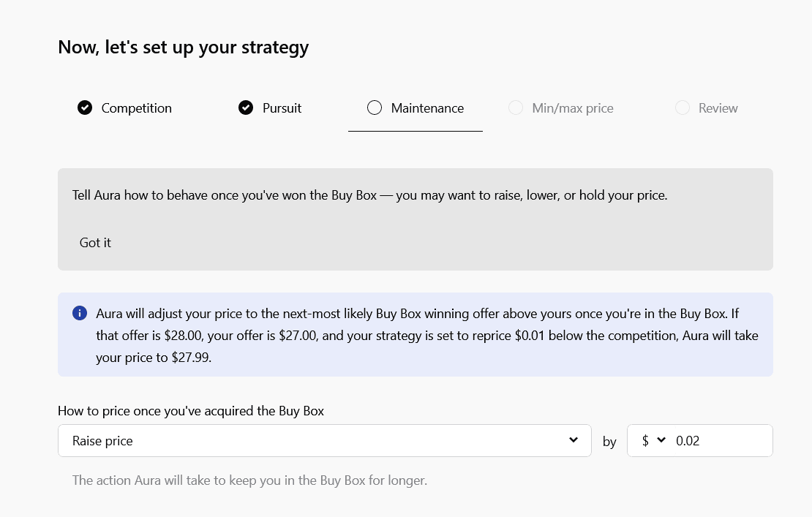The image size is (812, 517).
Task: Click the helper text below the dropdown
Action: (x=249, y=480)
